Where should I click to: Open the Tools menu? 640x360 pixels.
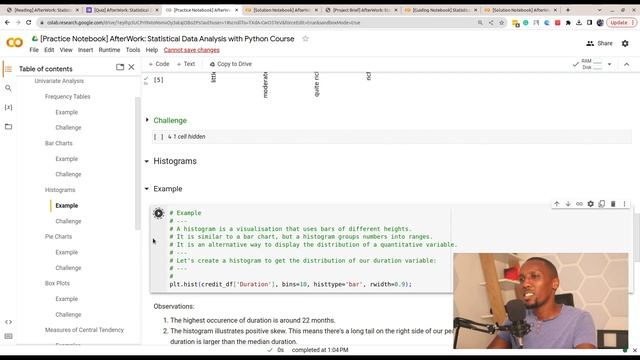(x=133, y=50)
